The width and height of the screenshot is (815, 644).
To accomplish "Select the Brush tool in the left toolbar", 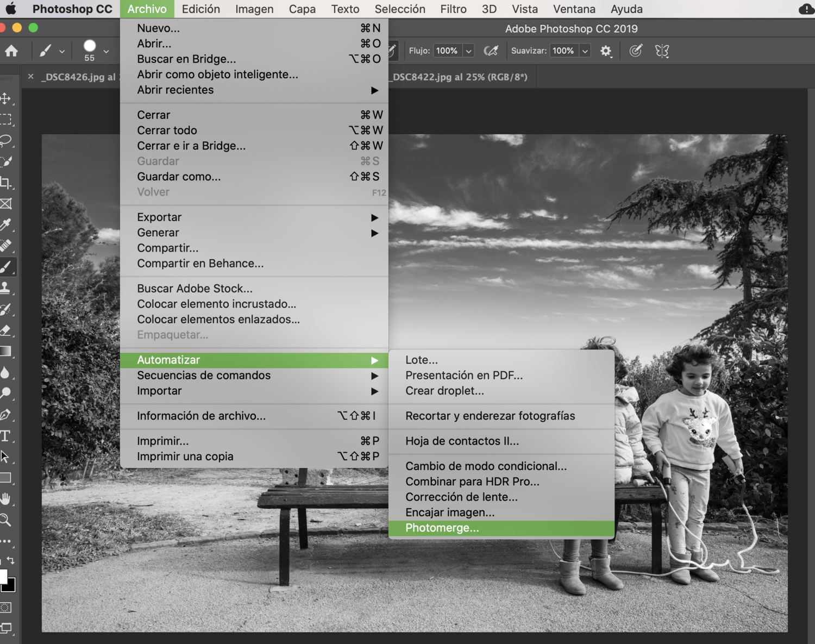I will (x=6, y=267).
